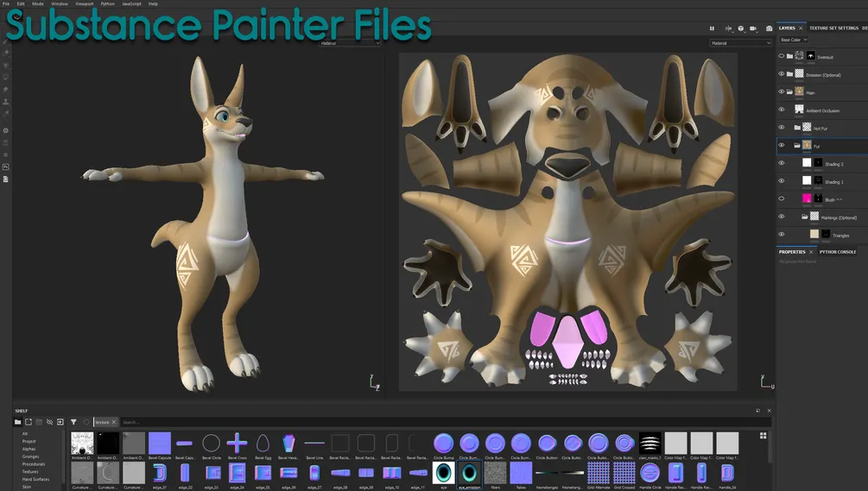Remove the texture filter tag in Shelf
Image resolution: width=868 pixels, height=491 pixels.
(x=114, y=422)
